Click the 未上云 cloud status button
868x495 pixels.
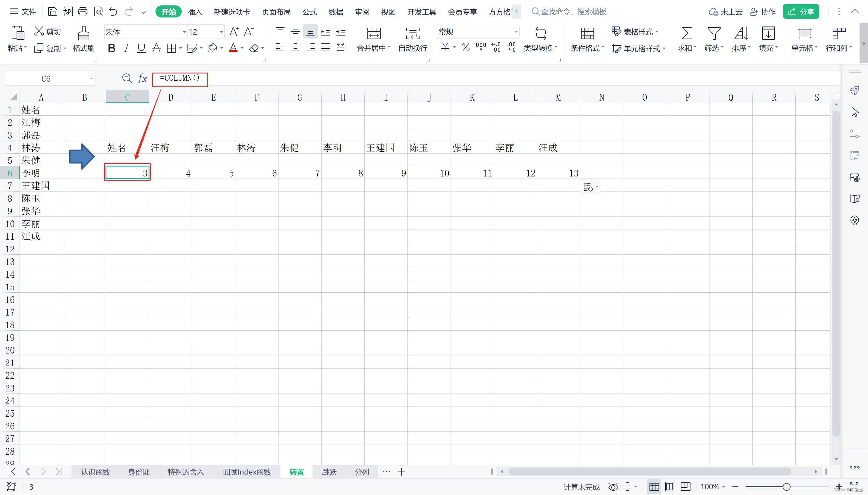pos(726,12)
